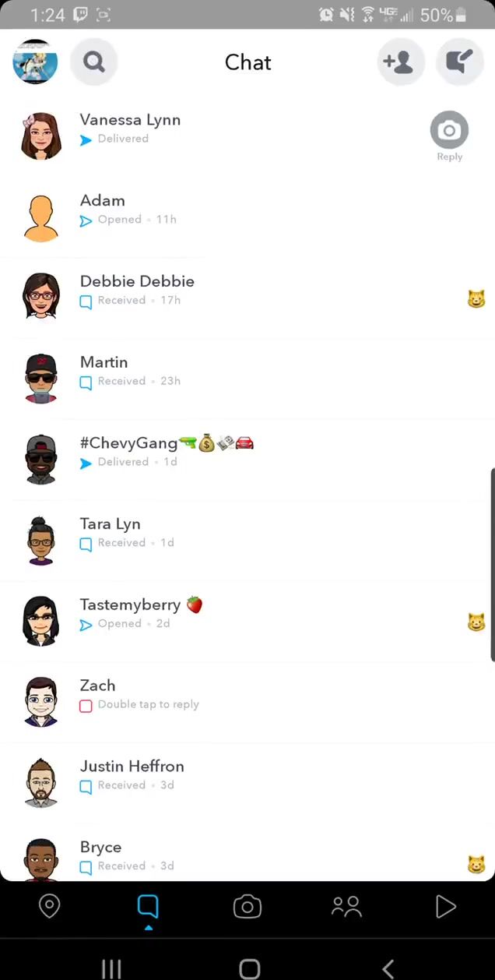Open the search magnifier icon

pos(94,62)
